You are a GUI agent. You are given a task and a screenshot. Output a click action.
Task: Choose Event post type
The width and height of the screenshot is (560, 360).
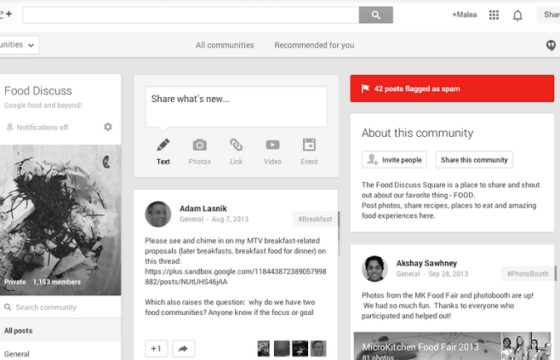(x=309, y=152)
